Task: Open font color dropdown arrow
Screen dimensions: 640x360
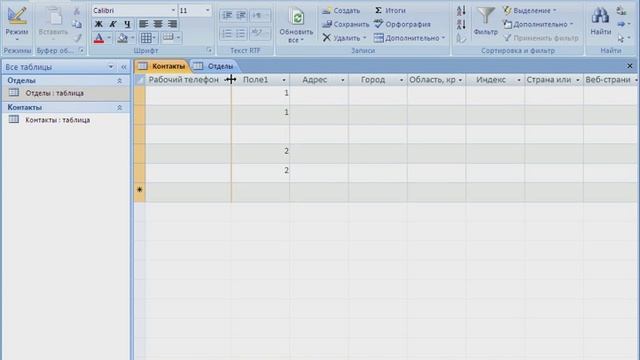Action: [x=109, y=38]
